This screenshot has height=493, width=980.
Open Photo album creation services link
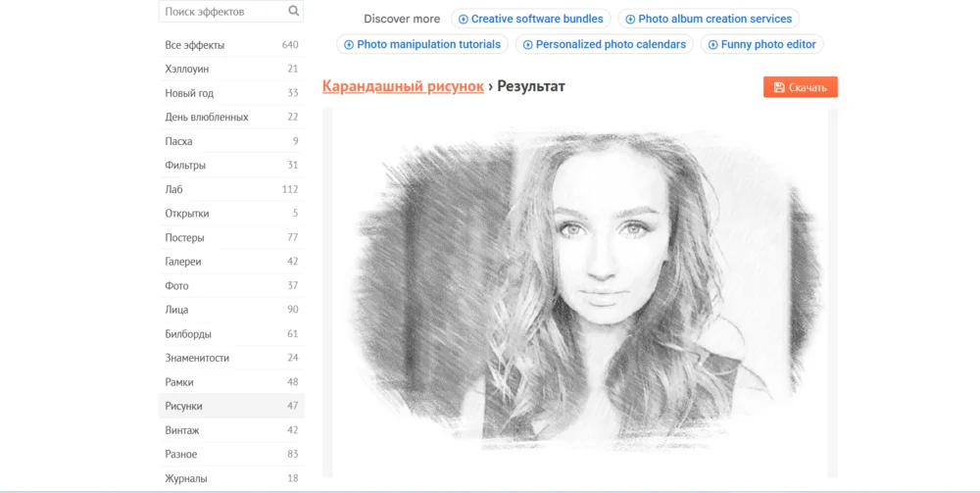point(708,19)
